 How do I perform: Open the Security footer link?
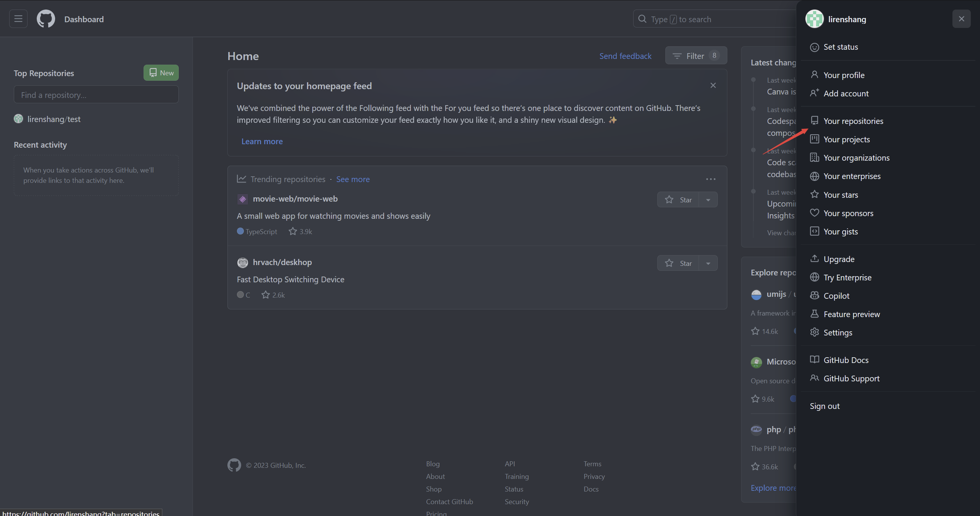pyautogui.click(x=517, y=501)
